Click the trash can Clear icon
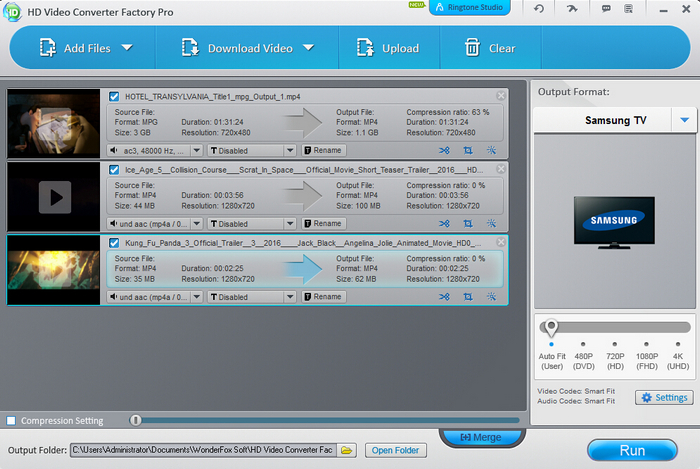Screen dimensions: 700x469 472,47
